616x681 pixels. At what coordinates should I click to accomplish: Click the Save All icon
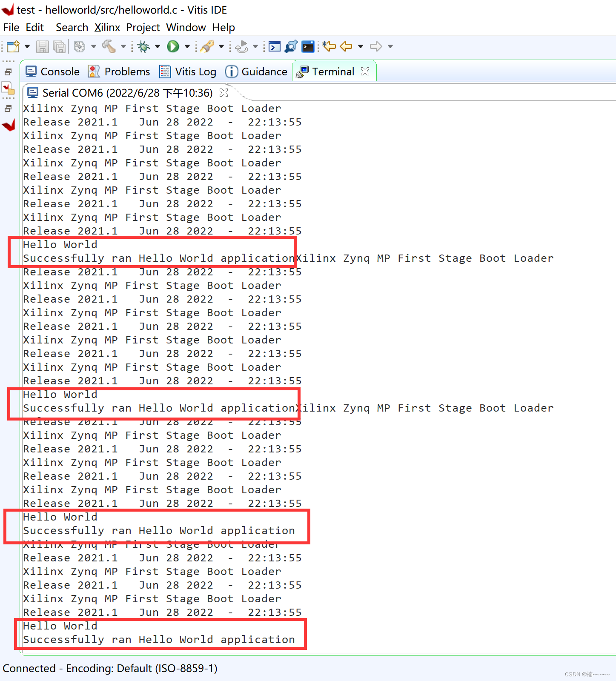(60, 46)
